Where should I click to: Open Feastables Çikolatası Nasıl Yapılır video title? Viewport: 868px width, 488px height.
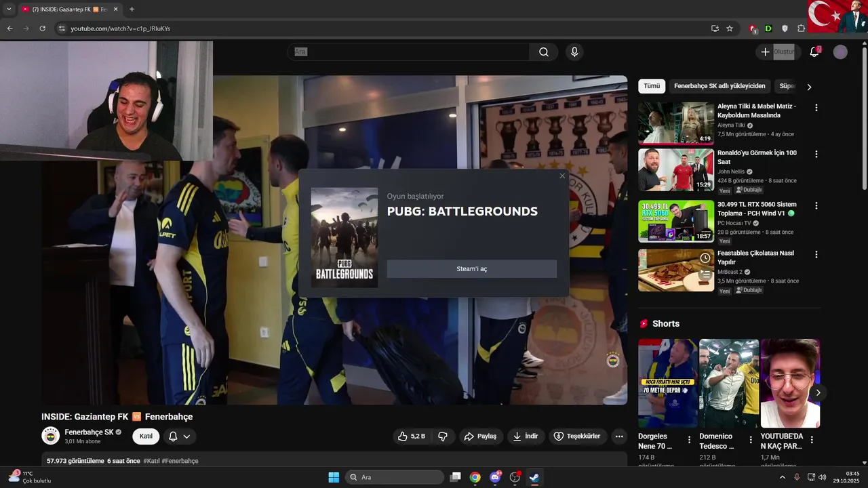pos(756,258)
